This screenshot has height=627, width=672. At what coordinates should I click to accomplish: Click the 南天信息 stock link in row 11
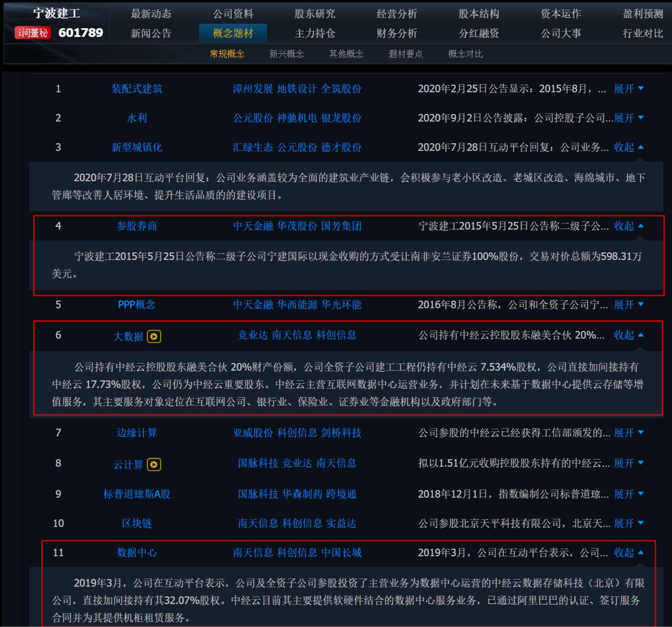pyautogui.click(x=253, y=552)
